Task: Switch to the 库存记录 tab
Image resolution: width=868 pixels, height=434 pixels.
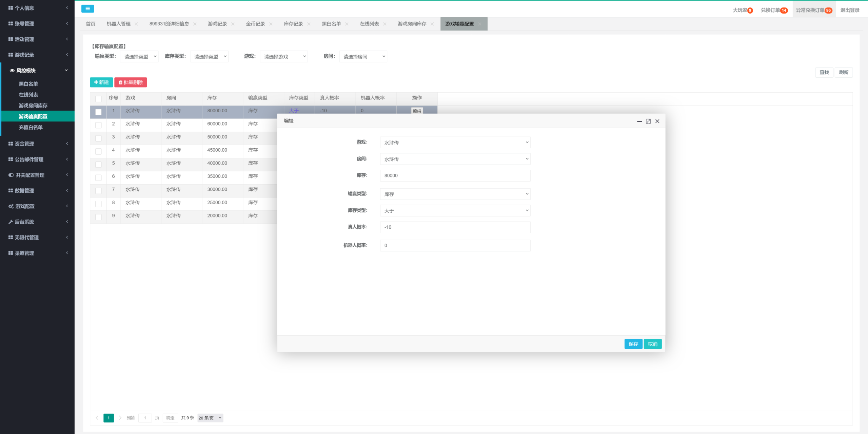Action: pos(293,24)
